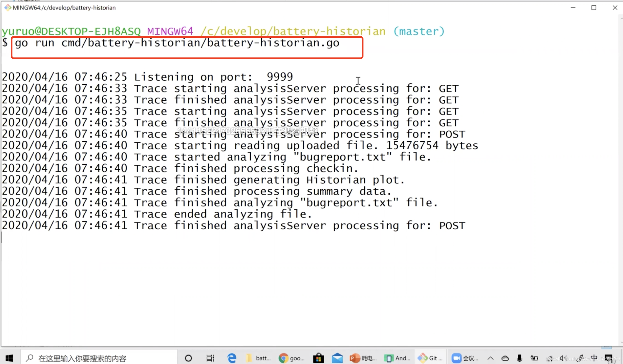Click the Git Bash icon in title bar
Viewport: 623px width, 364px height.
click(7, 8)
